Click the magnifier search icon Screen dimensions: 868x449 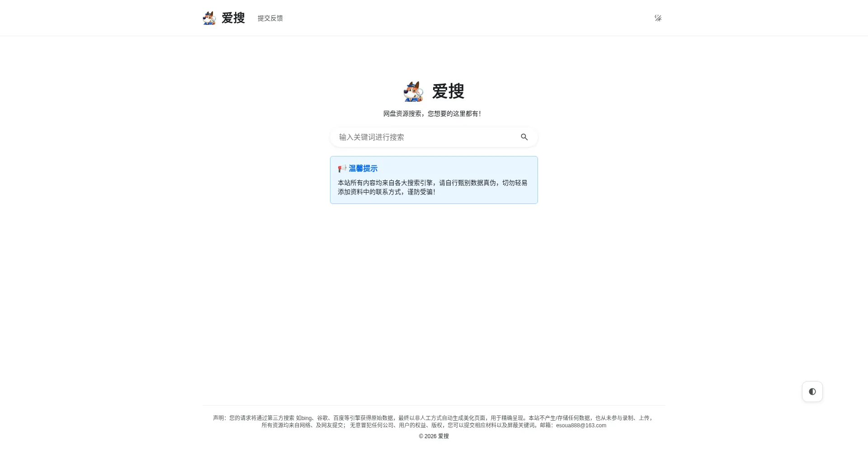tap(524, 137)
